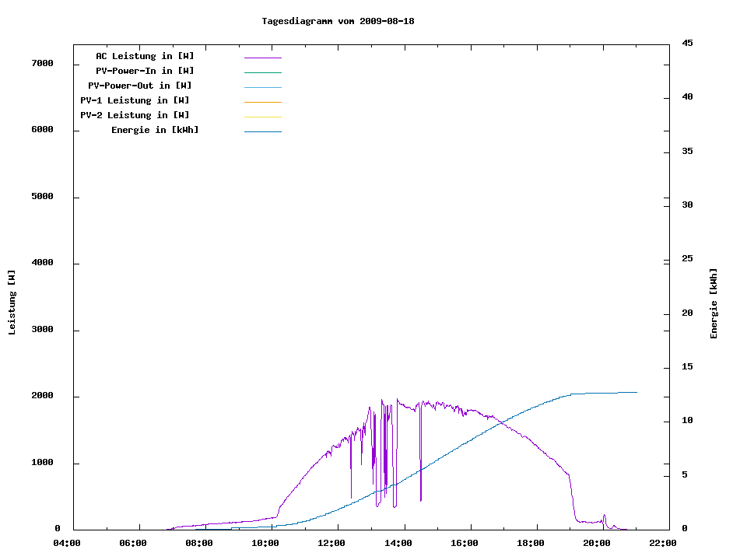The height and width of the screenshot is (560, 747).
Task: Click the Leistung [W] vertical axis title
Action: click(x=12, y=303)
